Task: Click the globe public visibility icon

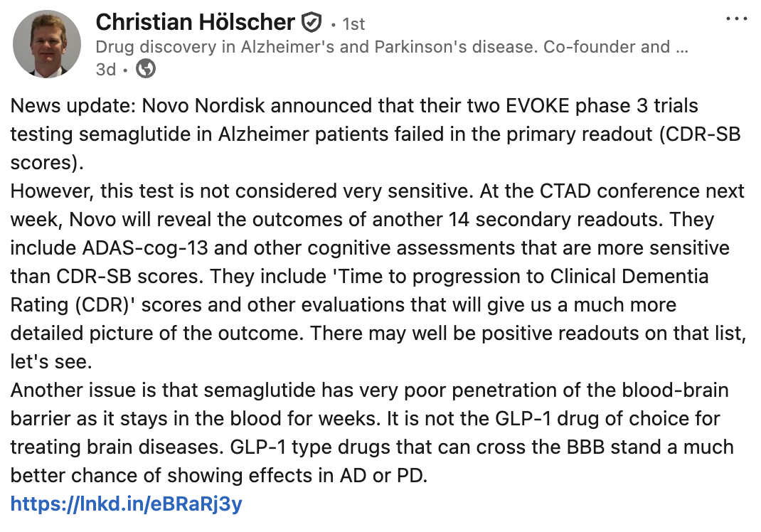Action: coord(146,69)
